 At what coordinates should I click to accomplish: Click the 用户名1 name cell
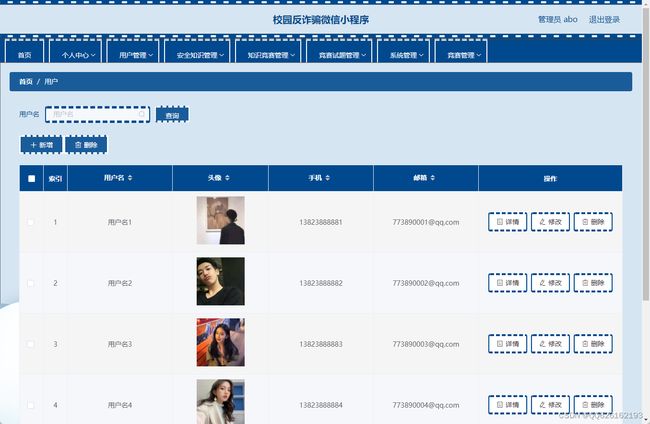[120, 222]
